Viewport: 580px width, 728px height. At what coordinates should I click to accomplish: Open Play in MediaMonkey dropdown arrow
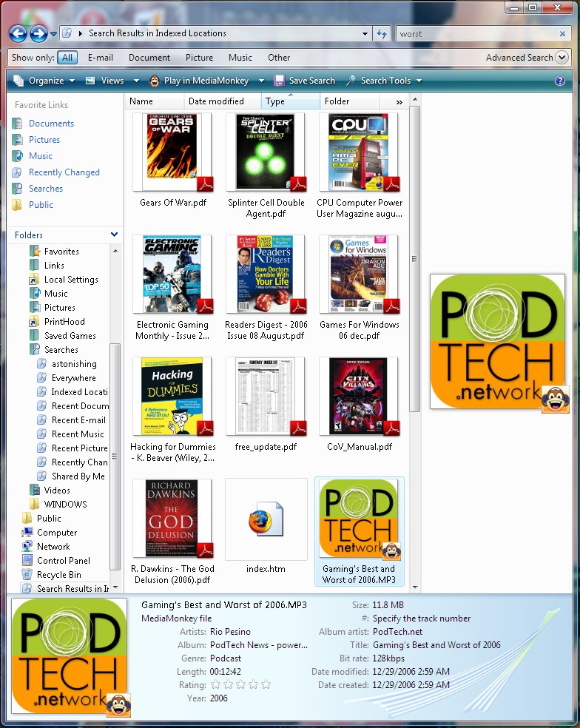261,81
